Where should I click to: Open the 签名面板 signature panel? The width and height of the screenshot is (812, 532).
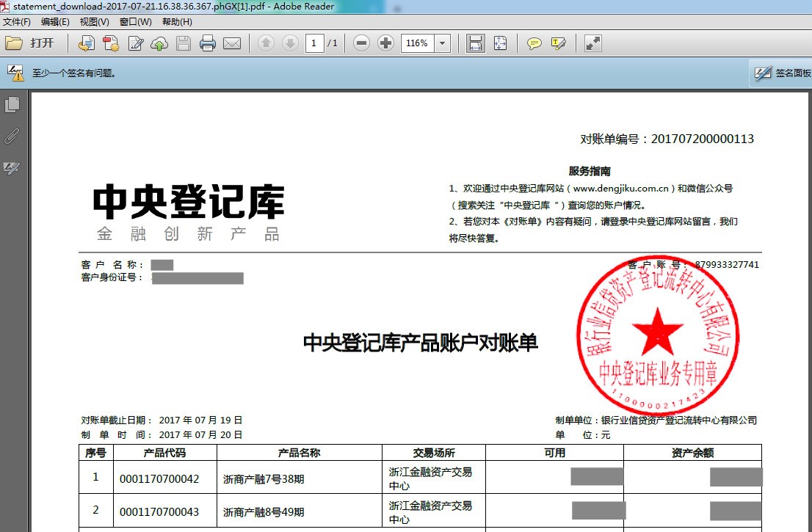pyautogui.click(x=781, y=73)
